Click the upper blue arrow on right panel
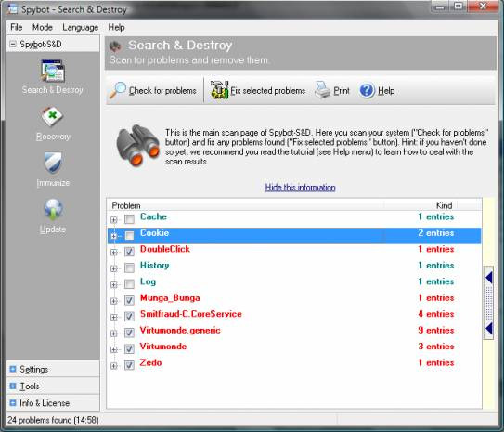This screenshot has width=504, height=432. pos(489,278)
